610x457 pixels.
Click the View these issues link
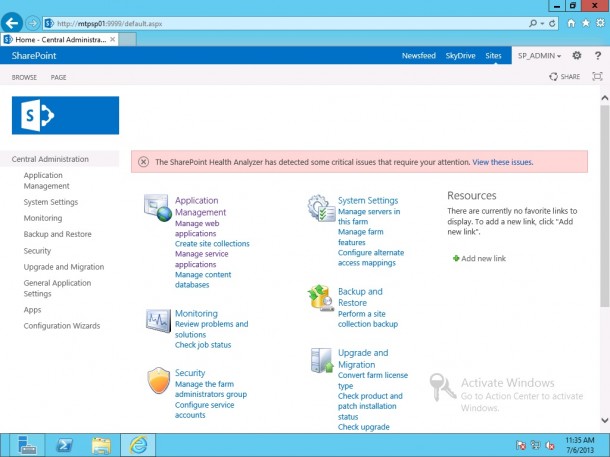(x=502, y=162)
